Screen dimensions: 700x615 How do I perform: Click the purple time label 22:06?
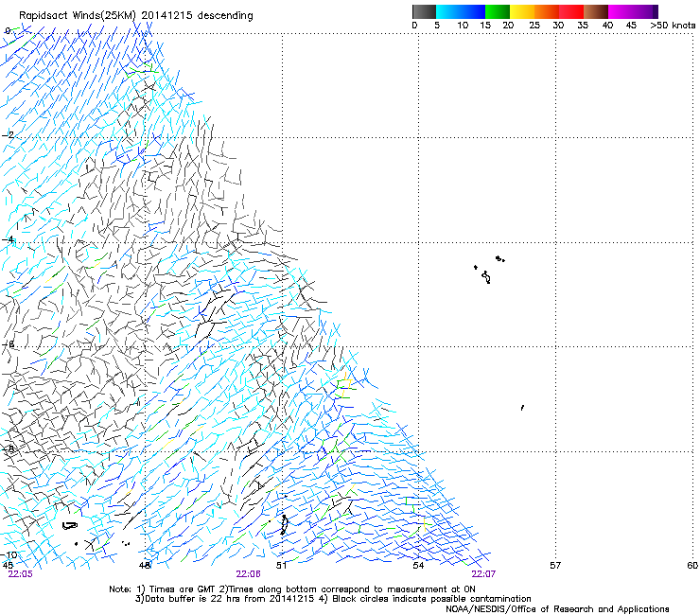(248, 574)
